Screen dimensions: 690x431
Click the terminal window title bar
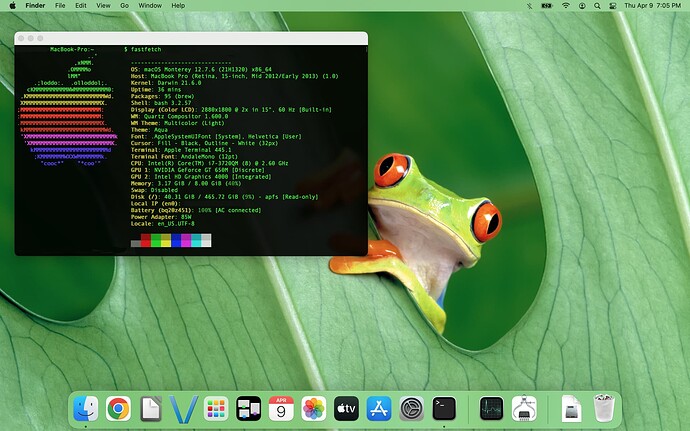[x=191, y=38]
